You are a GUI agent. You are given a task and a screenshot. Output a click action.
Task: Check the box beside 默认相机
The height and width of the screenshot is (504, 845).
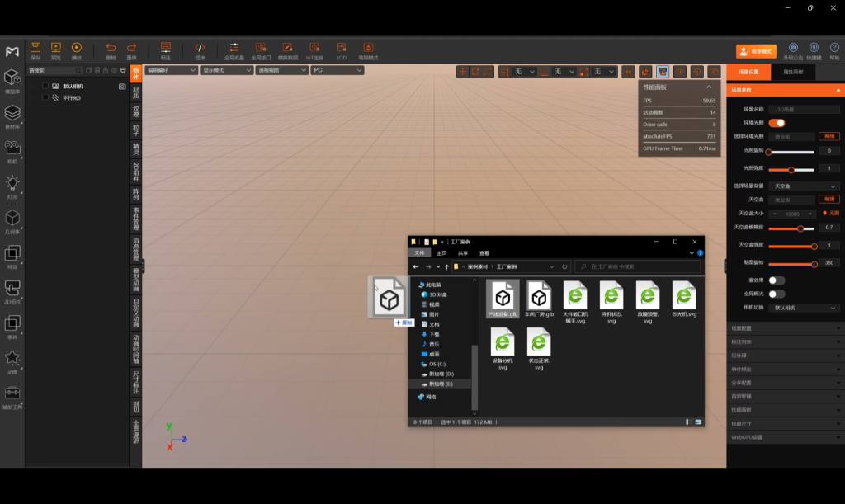tap(45, 86)
